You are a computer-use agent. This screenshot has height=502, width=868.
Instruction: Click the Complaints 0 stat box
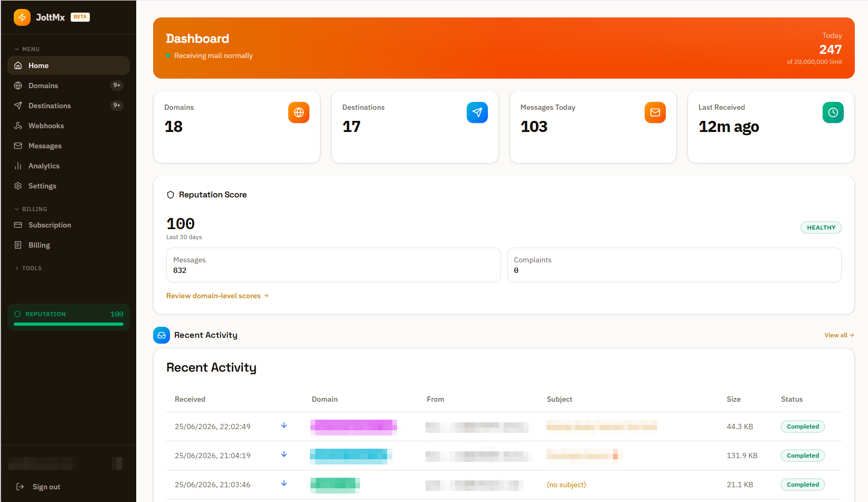pos(674,265)
